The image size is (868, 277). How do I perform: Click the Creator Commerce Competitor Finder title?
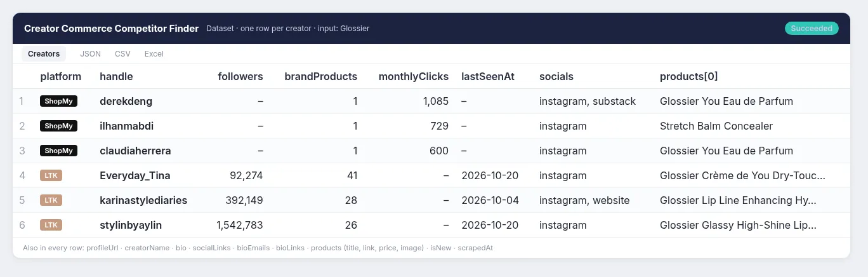click(112, 29)
